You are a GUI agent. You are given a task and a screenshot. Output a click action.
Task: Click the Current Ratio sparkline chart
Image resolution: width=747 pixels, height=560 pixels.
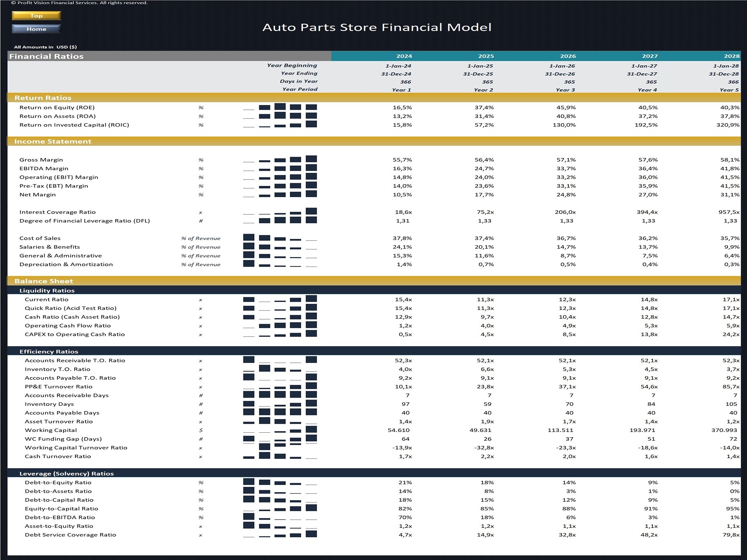click(280, 299)
